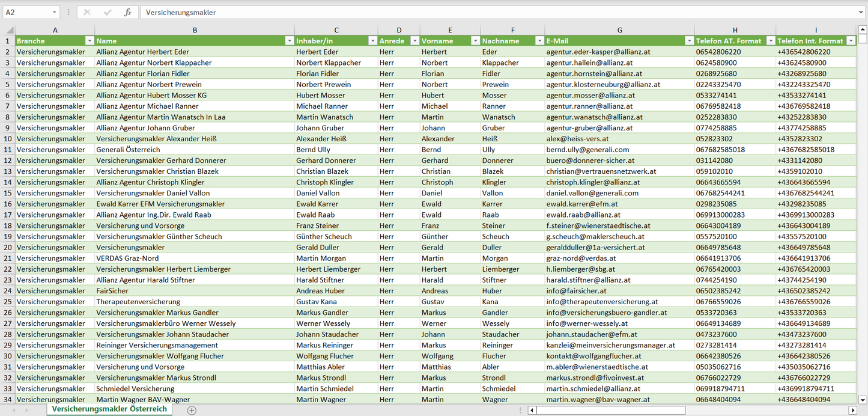
Task: Click the Name Box showing A2
Action: [27, 12]
